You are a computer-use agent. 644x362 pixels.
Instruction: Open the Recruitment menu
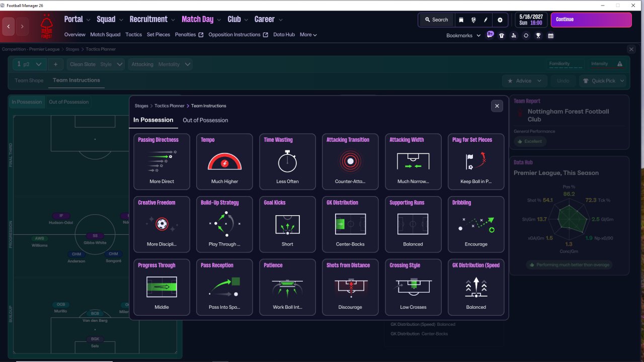tap(152, 19)
